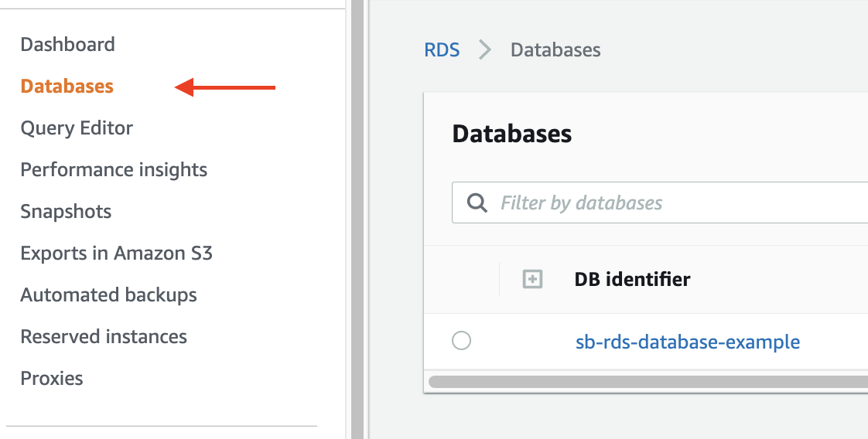Viewport: 868px width, 439px height.
Task: Open the Snapshots section
Action: [x=66, y=212]
